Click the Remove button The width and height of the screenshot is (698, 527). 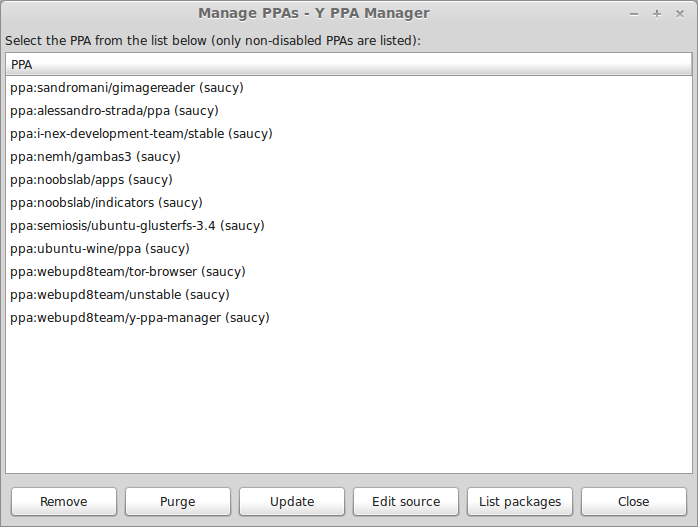pyautogui.click(x=64, y=502)
